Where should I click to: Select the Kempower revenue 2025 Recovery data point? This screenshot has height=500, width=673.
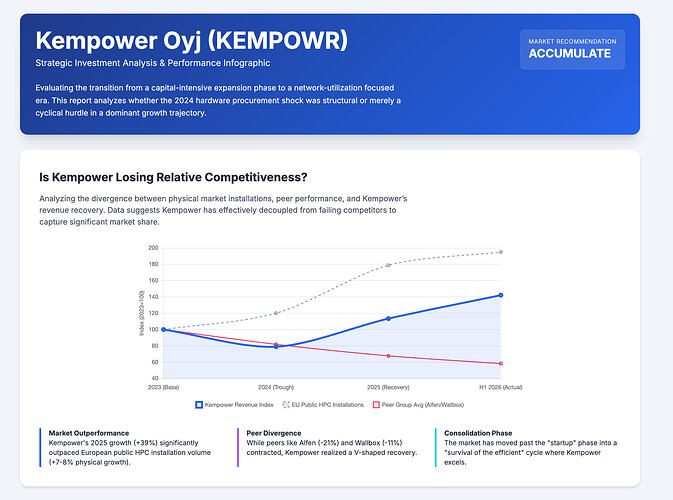coord(388,318)
